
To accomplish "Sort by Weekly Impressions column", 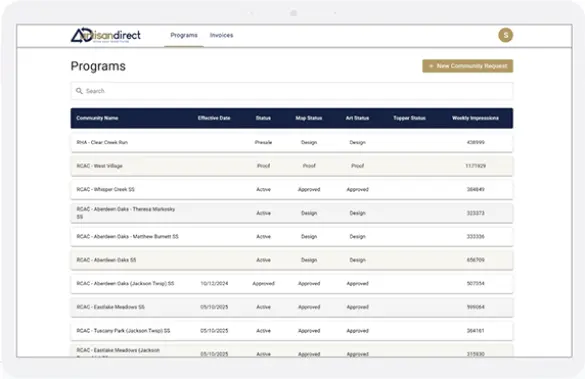I will pyautogui.click(x=475, y=118).
